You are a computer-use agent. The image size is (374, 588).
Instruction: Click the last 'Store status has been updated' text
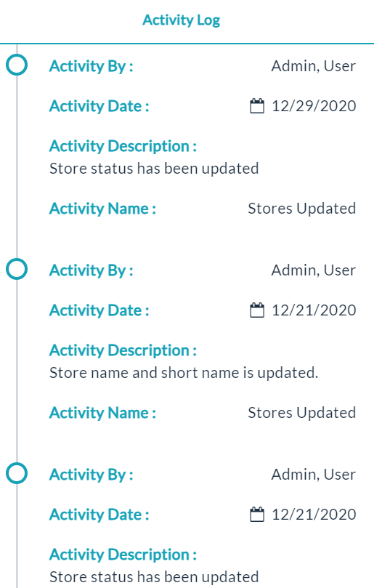click(154, 577)
